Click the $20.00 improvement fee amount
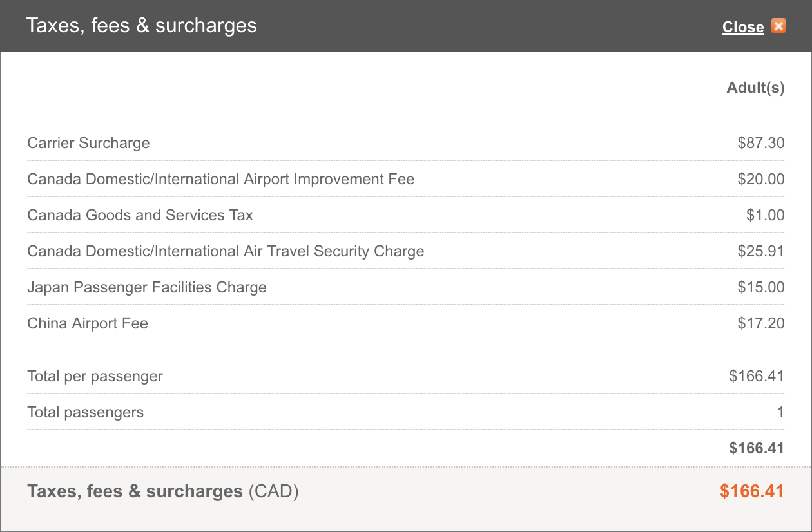This screenshot has height=532, width=812. click(761, 179)
